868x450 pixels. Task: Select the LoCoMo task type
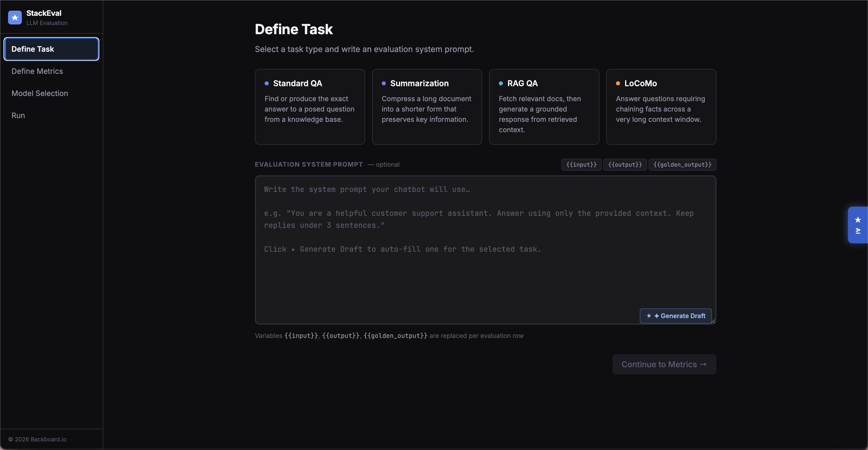pyautogui.click(x=661, y=107)
